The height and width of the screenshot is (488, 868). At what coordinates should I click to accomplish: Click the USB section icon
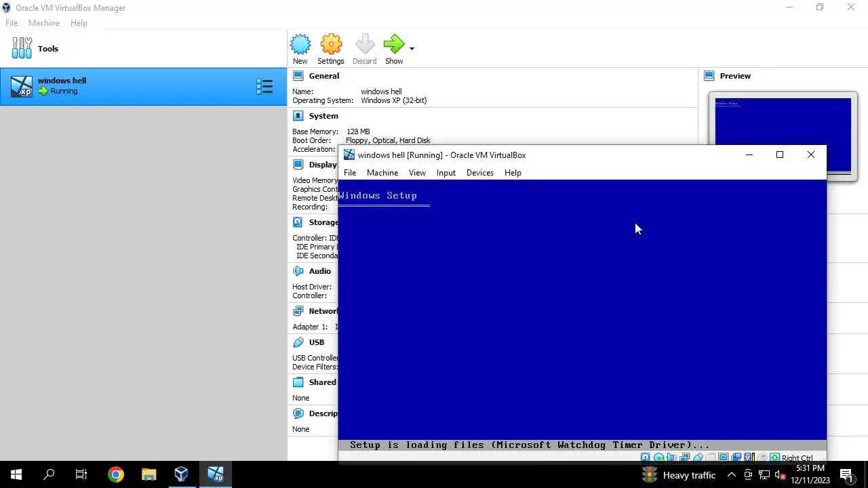point(298,342)
